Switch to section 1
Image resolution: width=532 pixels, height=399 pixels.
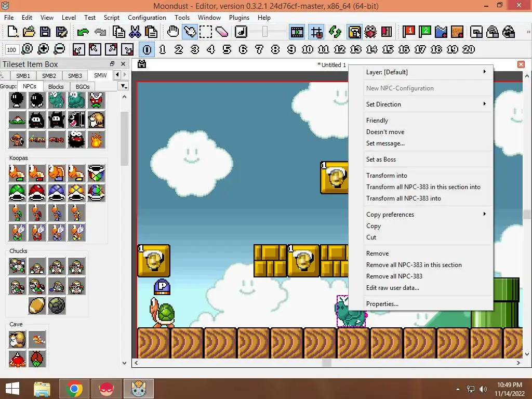pyautogui.click(x=163, y=49)
